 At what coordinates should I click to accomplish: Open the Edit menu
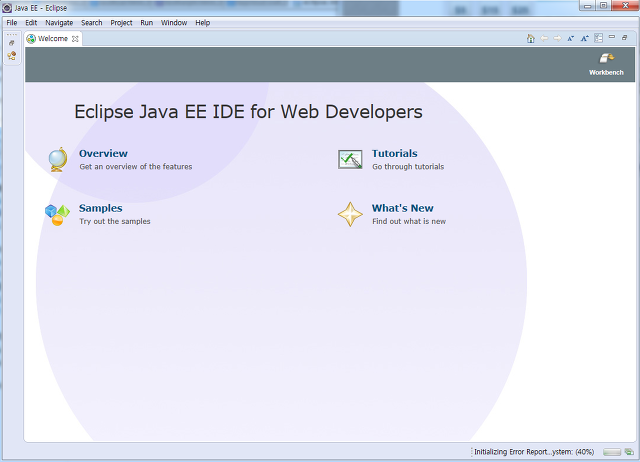coord(31,23)
